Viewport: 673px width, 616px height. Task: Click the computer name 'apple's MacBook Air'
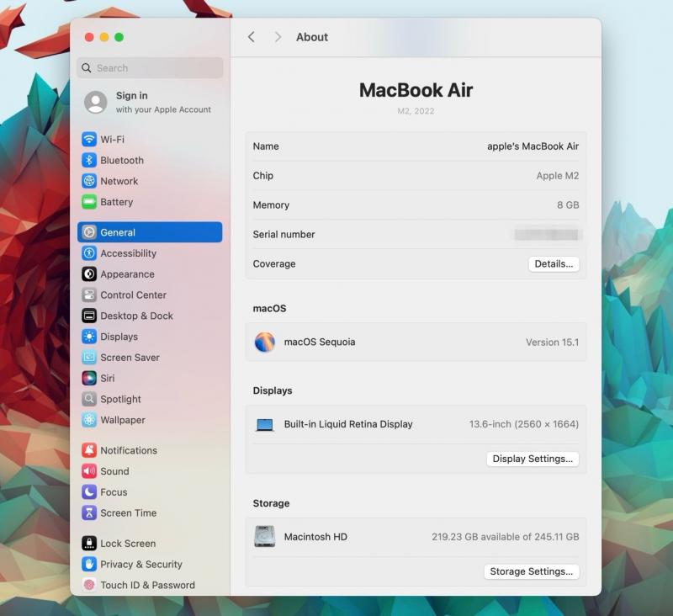click(x=533, y=146)
